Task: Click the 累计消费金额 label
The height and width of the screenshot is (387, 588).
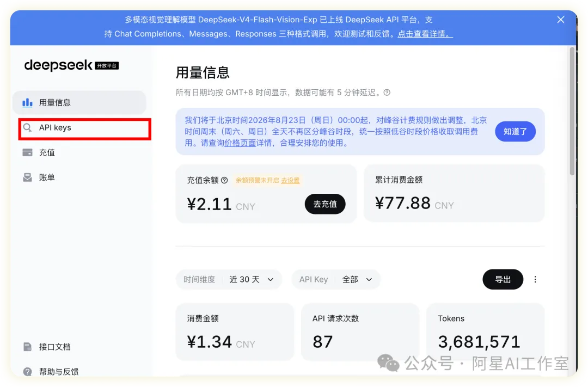Action: (x=399, y=180)
